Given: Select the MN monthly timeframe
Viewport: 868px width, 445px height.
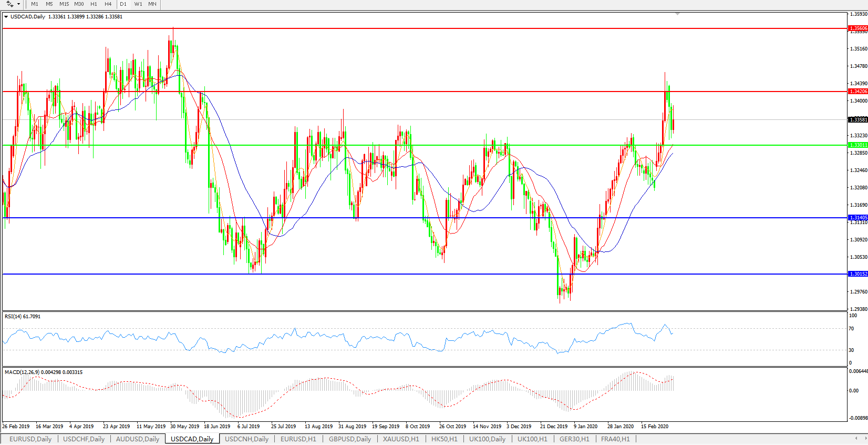Looking at the screenshot, I should point(152,4).
